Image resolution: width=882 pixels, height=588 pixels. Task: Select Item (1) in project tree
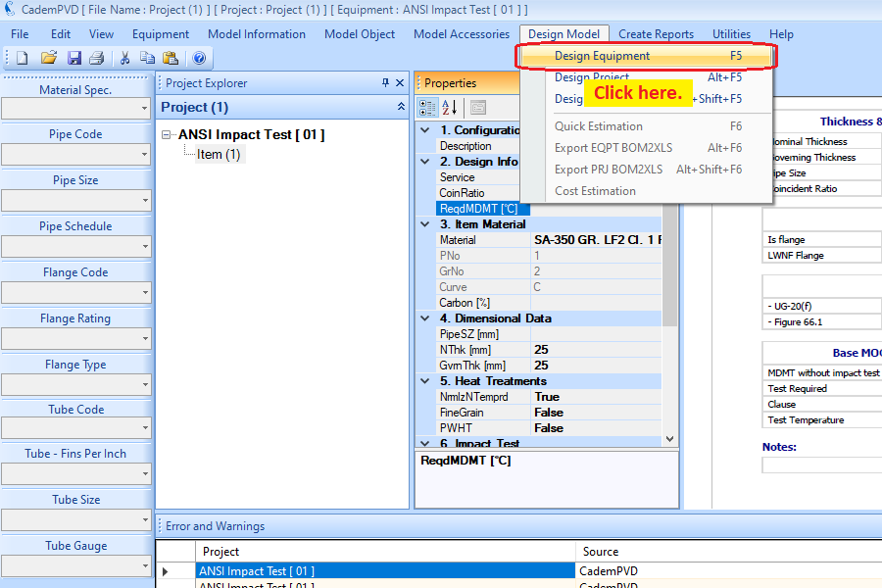[x=218, y=155]
